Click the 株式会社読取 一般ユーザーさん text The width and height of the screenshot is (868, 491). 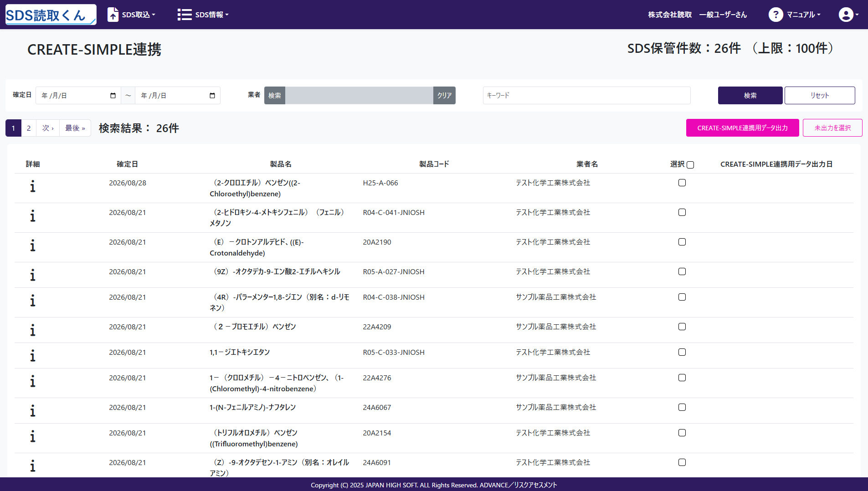pyautogui.click(x=697, y=15)
